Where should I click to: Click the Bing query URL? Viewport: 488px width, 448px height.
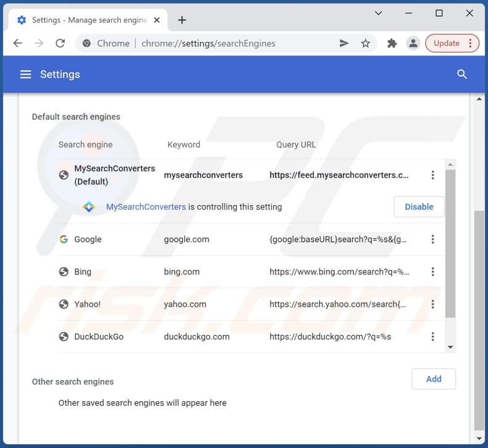[x=339, y=272]
